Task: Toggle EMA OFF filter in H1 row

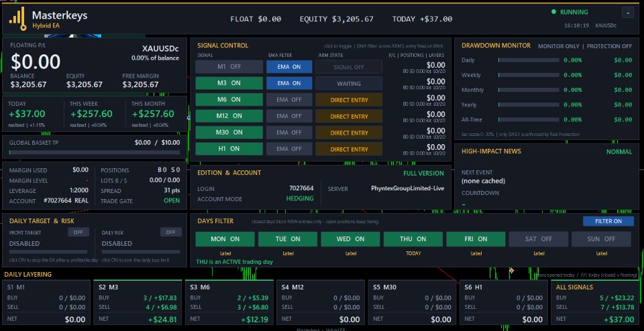Action: coord(289,149)
